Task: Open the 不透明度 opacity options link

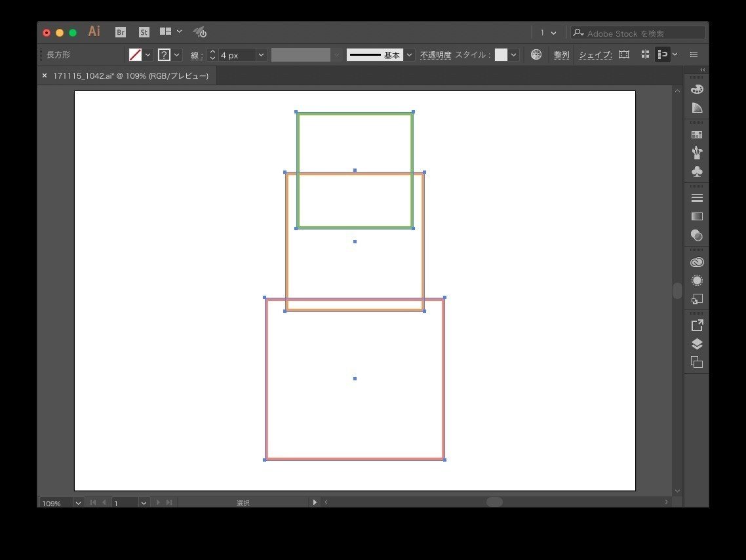Action: pos(435,54)
